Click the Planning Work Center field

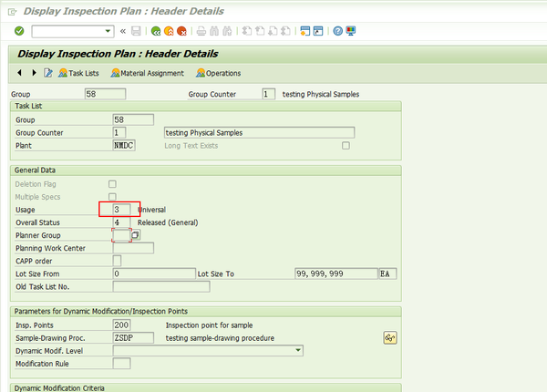click(133, 248)
